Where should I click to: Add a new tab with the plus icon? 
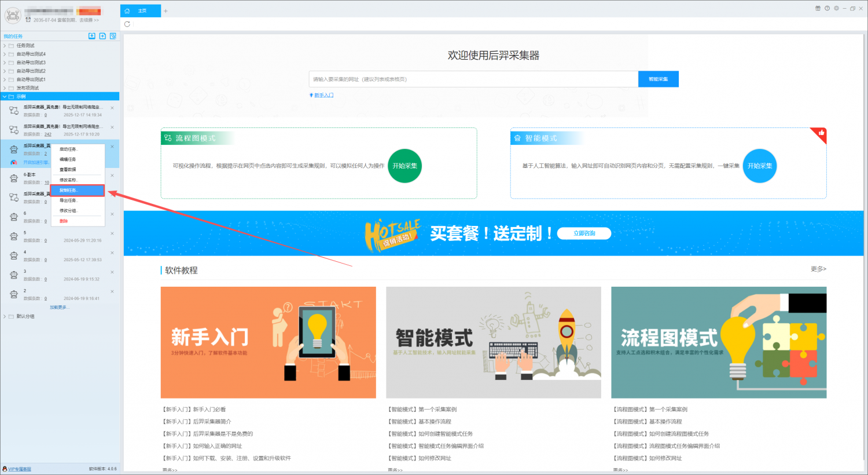[165, 11]
